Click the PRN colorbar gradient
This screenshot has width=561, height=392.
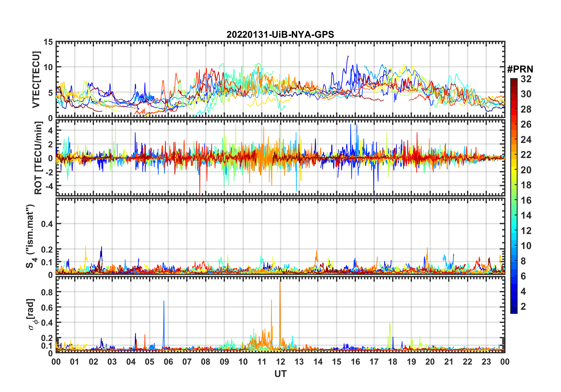[514, 196]
